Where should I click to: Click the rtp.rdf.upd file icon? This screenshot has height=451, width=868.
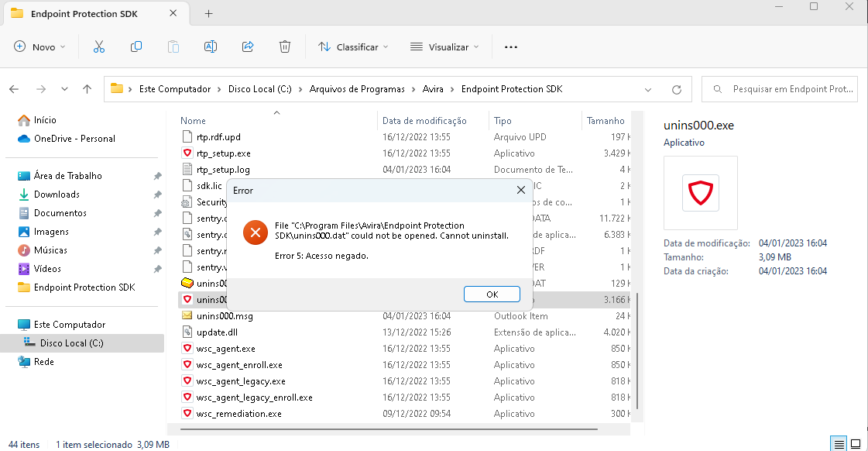[187, 137]
